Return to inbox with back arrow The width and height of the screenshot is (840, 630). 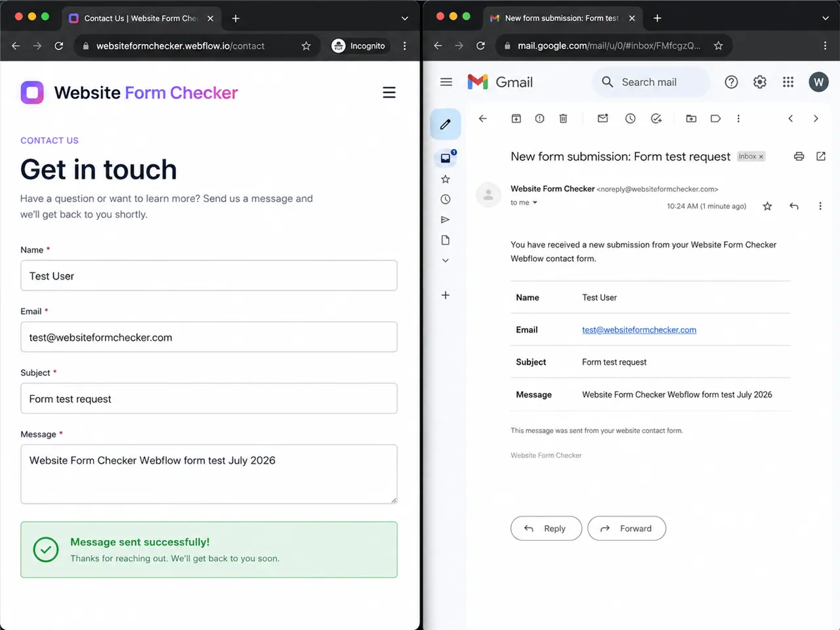click(483, 119)
